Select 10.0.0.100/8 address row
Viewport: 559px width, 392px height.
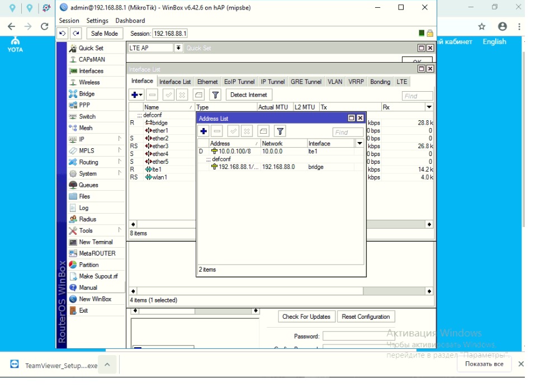(x=281, y=151)
